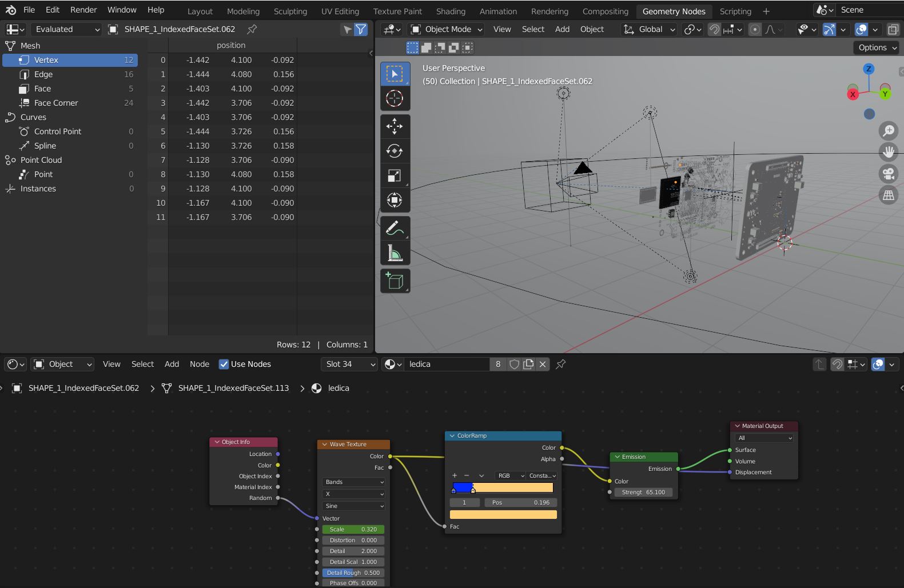Select the Annotate pencil tool
Viewport: 904px width, 588px height.
[395, 228]
